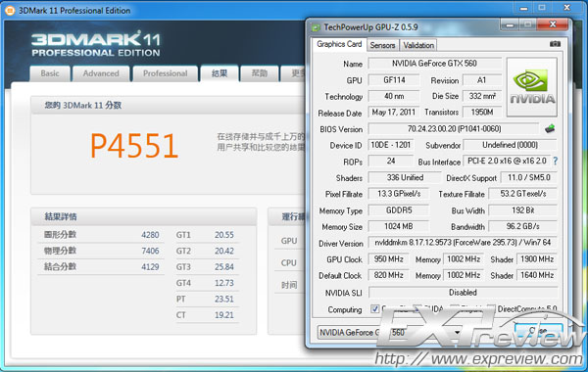Click the GT4 result 12.73
The height and width of the screenshot is (372, 588).
pos(223,283)
